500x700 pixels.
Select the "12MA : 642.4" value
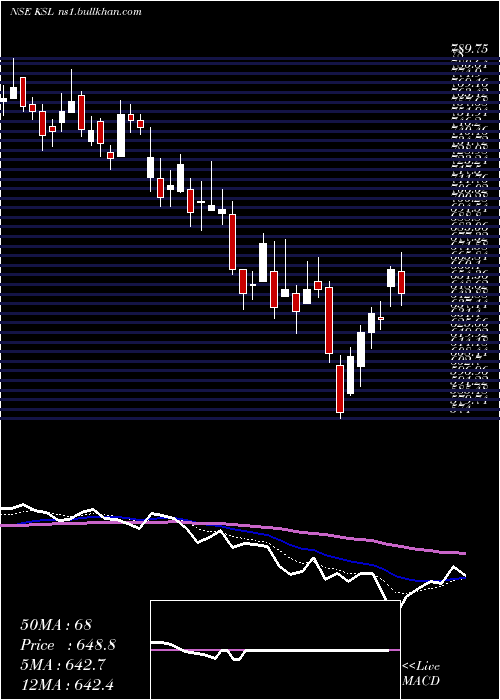(69, 685)
